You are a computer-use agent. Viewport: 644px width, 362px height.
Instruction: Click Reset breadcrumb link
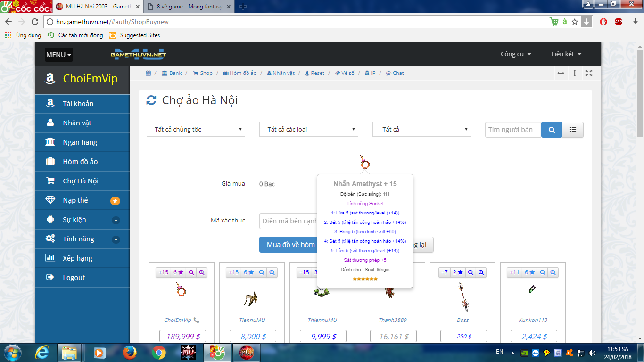(x=314, y=73)
